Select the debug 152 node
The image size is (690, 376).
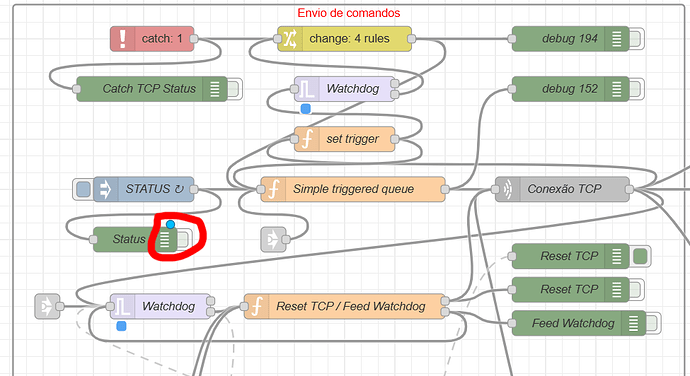570,89
